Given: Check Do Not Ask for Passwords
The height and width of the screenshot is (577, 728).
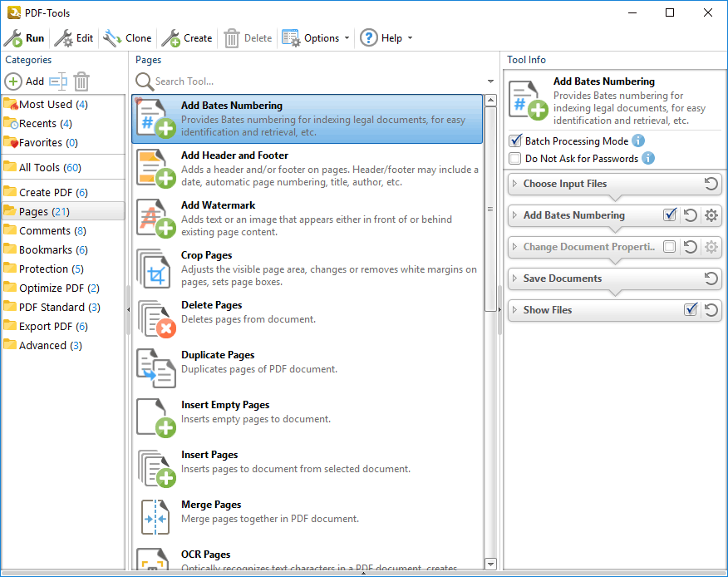Looking at the screenshot, I should (x=514, y=158).
